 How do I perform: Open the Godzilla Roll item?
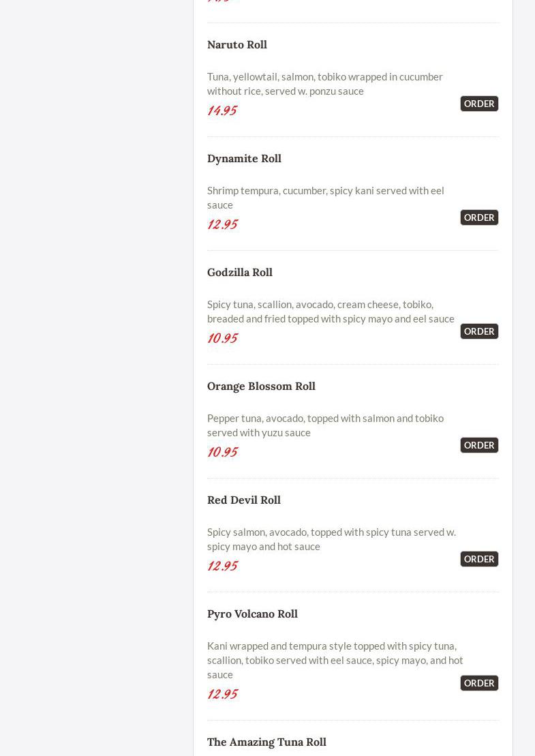pyautogui.click(x=239, y=272)
